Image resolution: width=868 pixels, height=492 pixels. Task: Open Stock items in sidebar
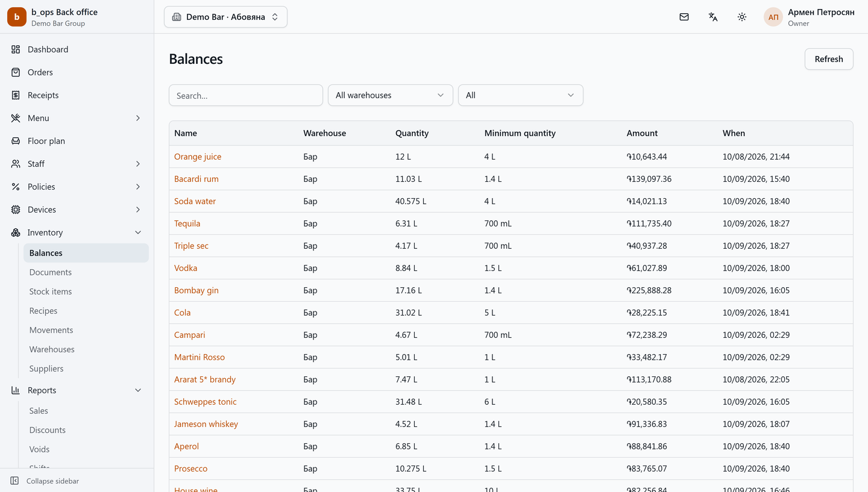click(x=86, y=291)
